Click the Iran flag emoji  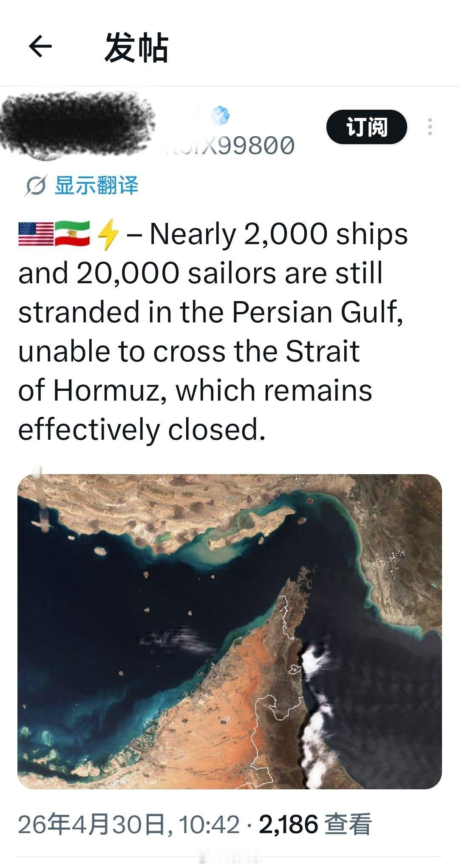click(72, 234)
